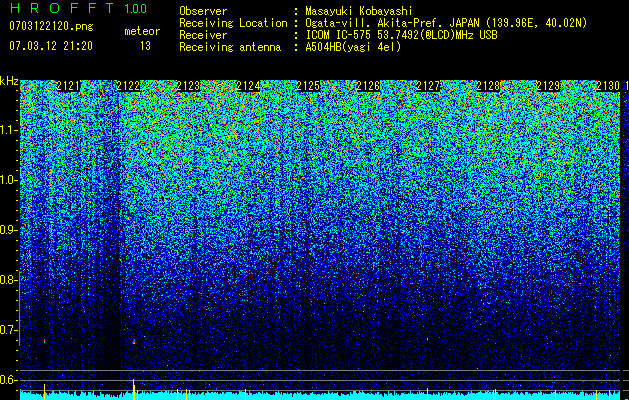Click the 2125 time marker
The image size is (629, 400).
pos(308,86)
